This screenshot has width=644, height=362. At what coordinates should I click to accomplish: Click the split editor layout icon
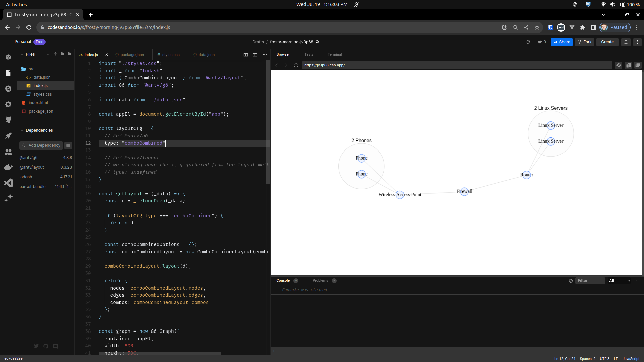pyautogui.click(x=245, y=54)
